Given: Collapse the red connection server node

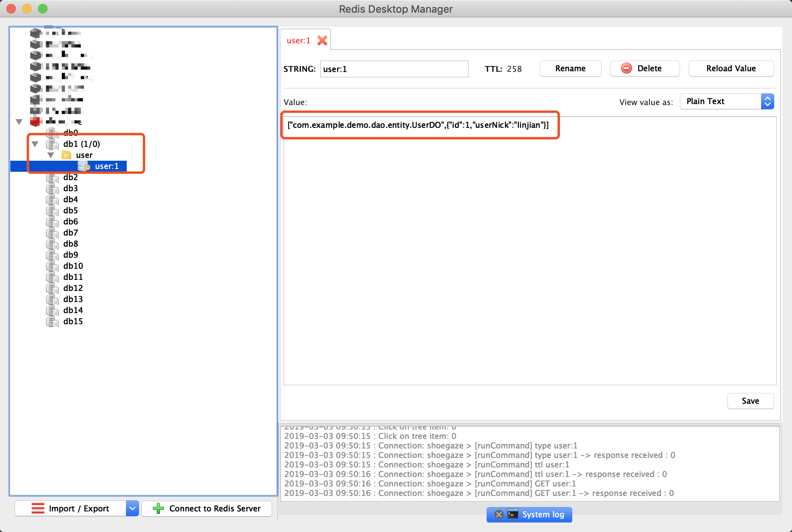Looking at the screenshot, I should click(19, 122).
